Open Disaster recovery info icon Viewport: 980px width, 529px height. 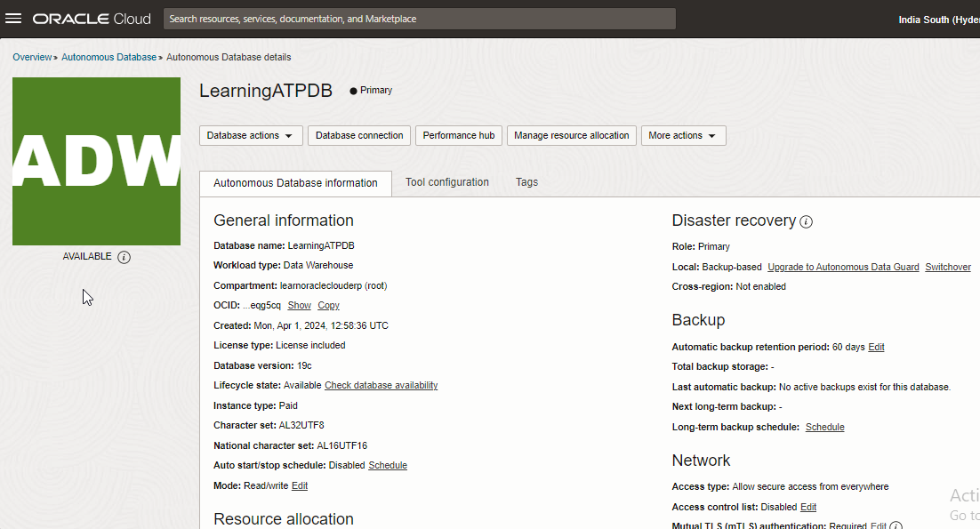(x=807, y=221)
